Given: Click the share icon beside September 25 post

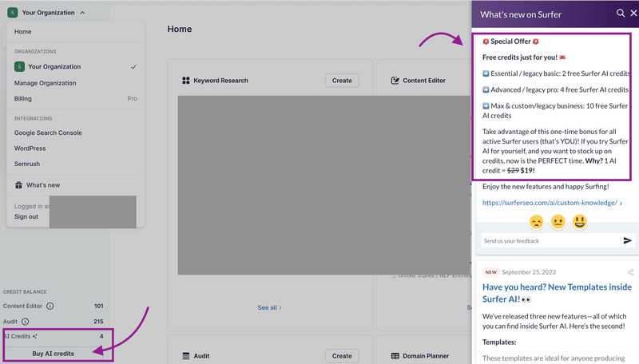Looking at the screenshot, I should tap(630, 272).
